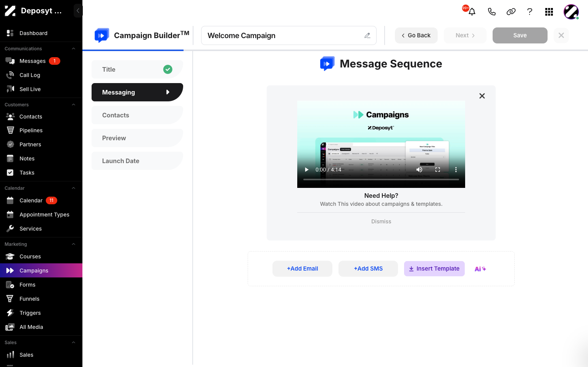Collapse the Communications section
This screenshot has width=588, height=367.
pos(74,49)
